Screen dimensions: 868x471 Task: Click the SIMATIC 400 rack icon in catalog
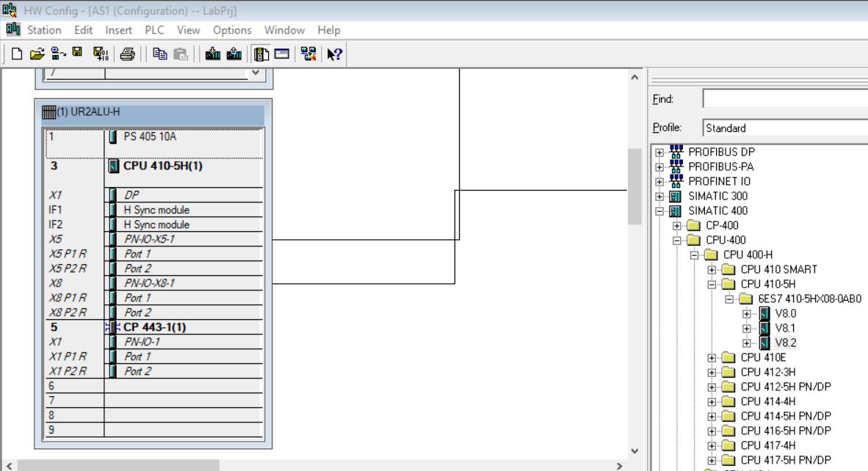[x=676, y=211]
